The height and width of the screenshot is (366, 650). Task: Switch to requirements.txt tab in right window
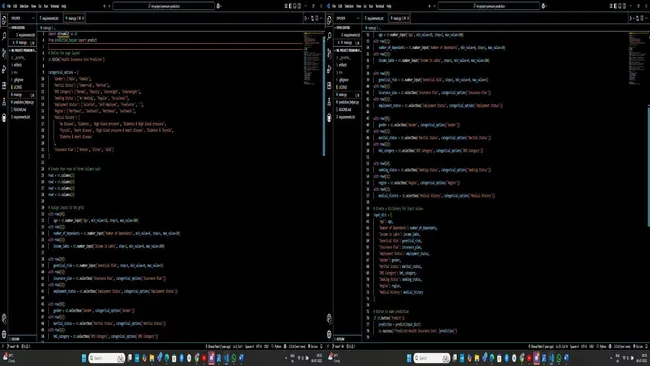(375, 18)
